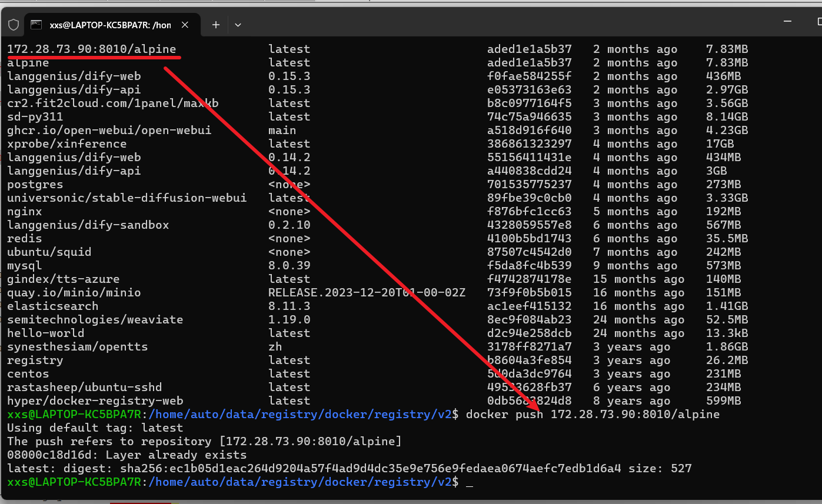Click the nginx image name
822x504 pixels.
tap(24, 212)
